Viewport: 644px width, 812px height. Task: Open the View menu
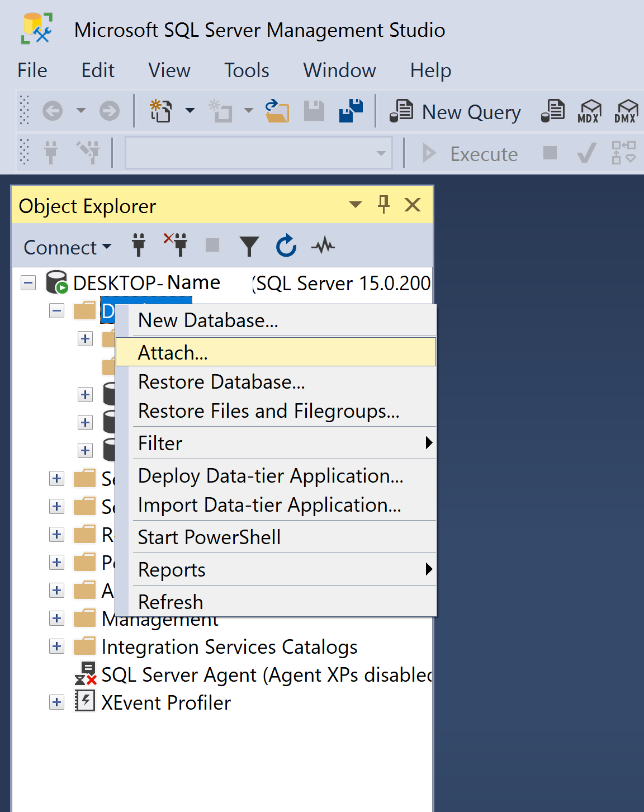pyautogui.click(x=169, y=70)
